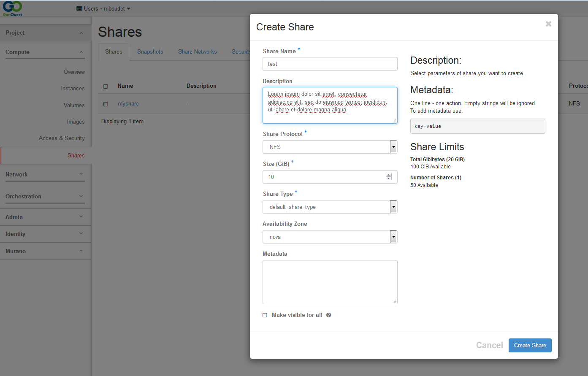Viewport: 588px width, 376px height.
Task: Open the Share Protocol dropdown showing NFS
Action: (x=330, y=147)
